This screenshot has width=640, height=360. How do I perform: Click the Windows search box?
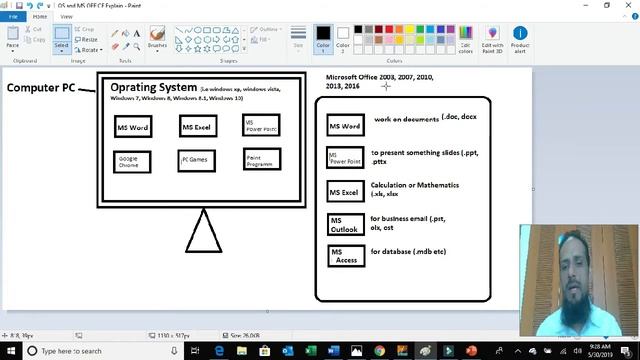click(x=103, y=351)
